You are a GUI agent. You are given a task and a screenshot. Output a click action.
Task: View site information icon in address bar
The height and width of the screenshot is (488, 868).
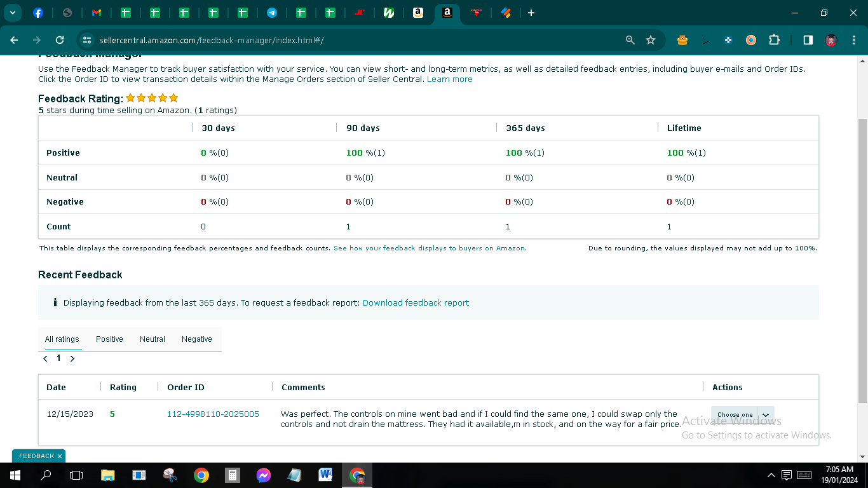[87, 40]
